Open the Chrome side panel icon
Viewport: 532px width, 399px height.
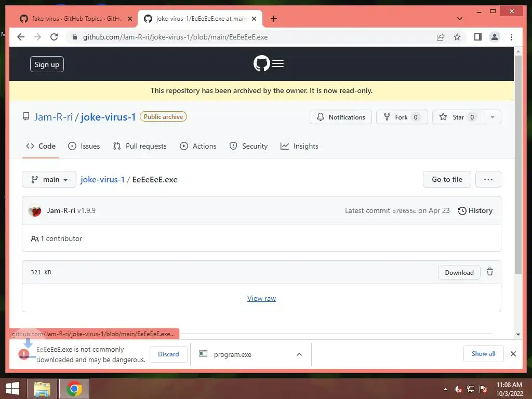click(478, 37)
